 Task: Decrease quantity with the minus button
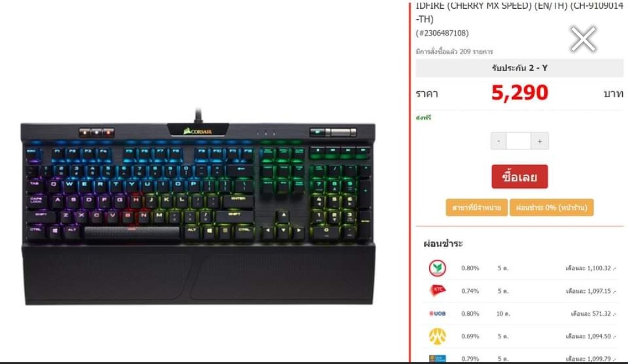click(499, 141)
